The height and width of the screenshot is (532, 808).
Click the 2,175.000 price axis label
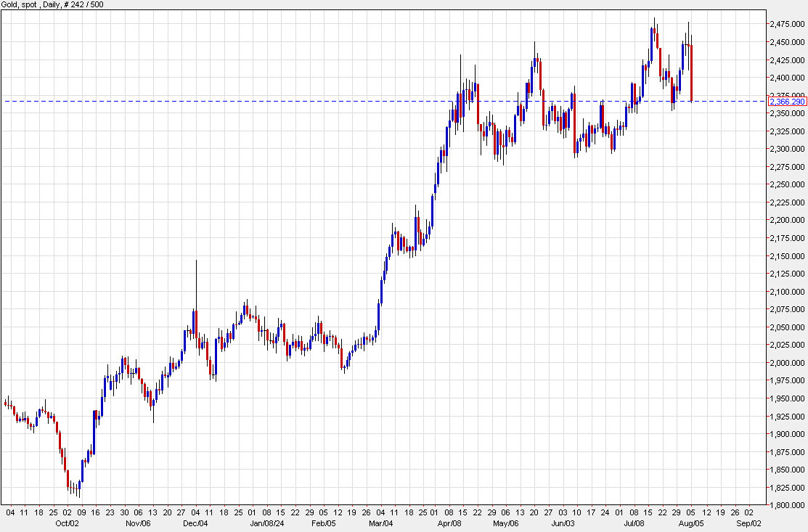point(787,238)
